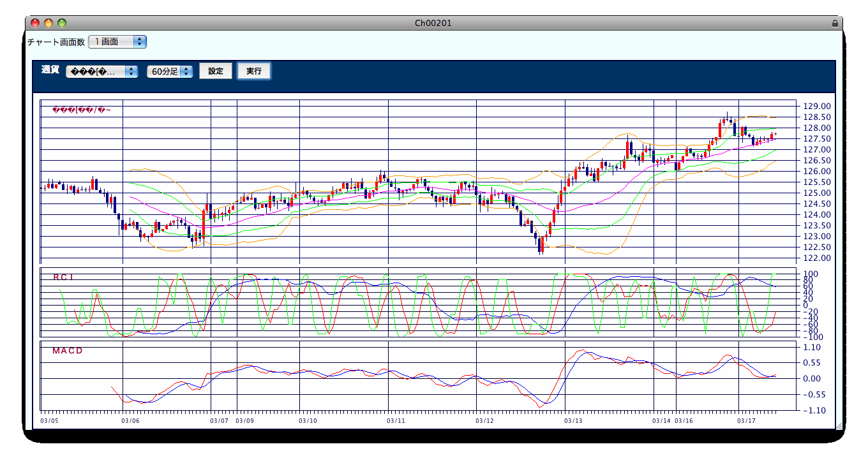Close the Ch00201 window with the red button
This screenshot has width=868, height=465.
point(35,23)
